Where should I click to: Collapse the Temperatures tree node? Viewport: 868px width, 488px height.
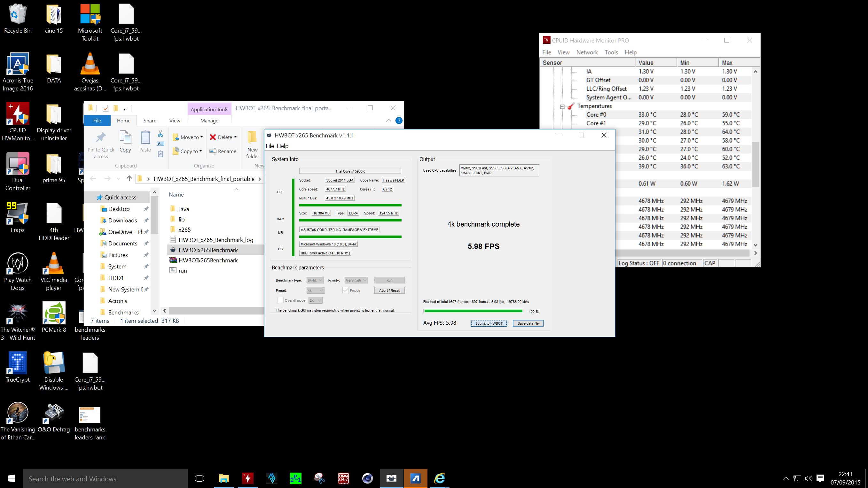562,106
